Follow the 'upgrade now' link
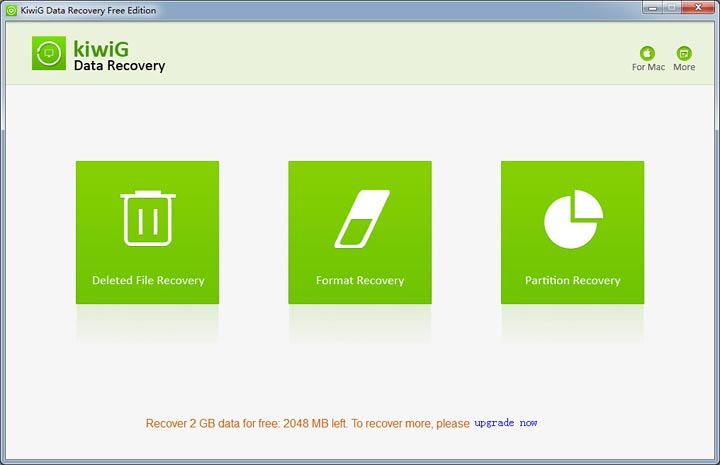This screenshot has width=720, height=465. tap(506, 423)
